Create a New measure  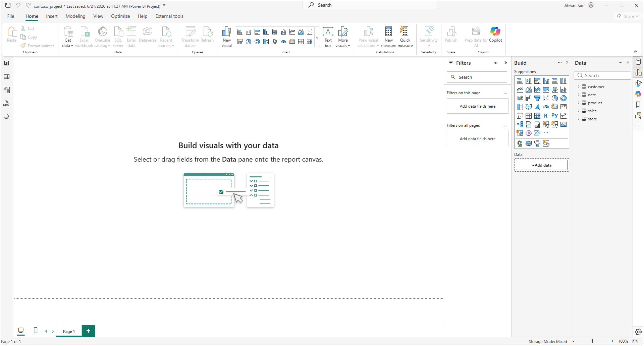tap(389, 37)
